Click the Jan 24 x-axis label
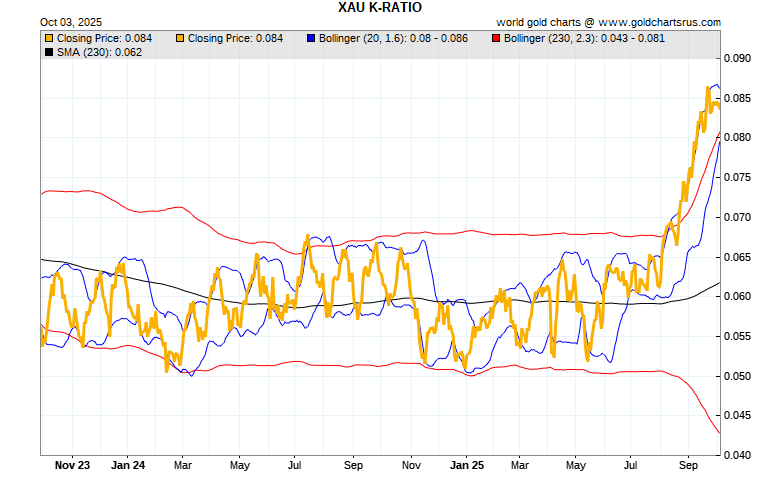760x491 pixels. click(128, 465)
